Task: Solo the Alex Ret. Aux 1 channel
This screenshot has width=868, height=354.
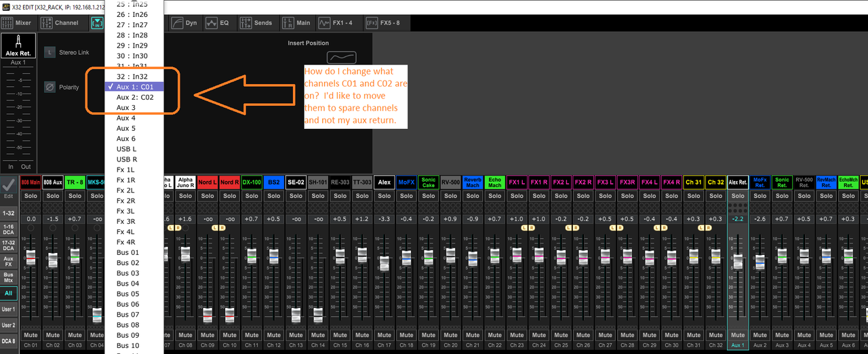Action: (738, 196)
